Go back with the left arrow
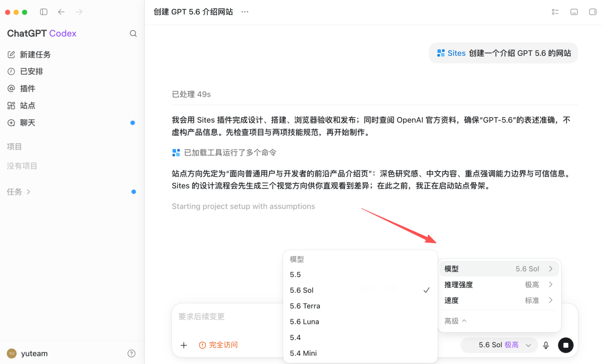This screenshot has height=364, width=602. tap(61, 12)
